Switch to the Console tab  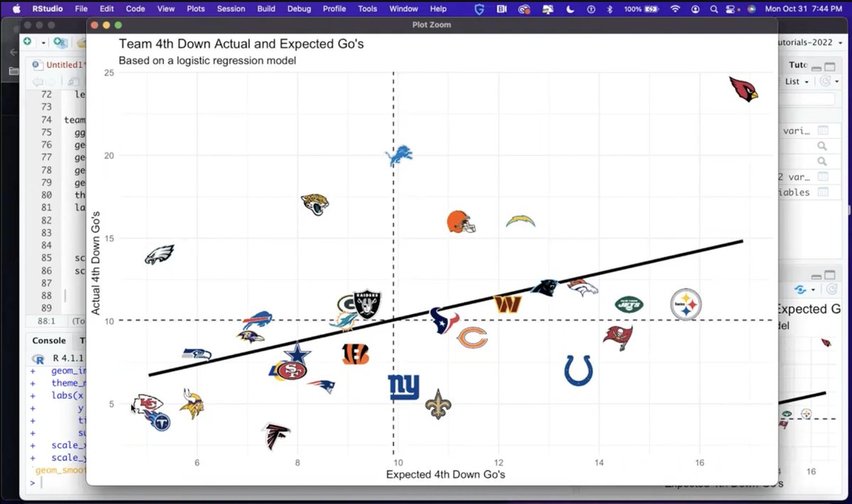(x=49, y=341)
